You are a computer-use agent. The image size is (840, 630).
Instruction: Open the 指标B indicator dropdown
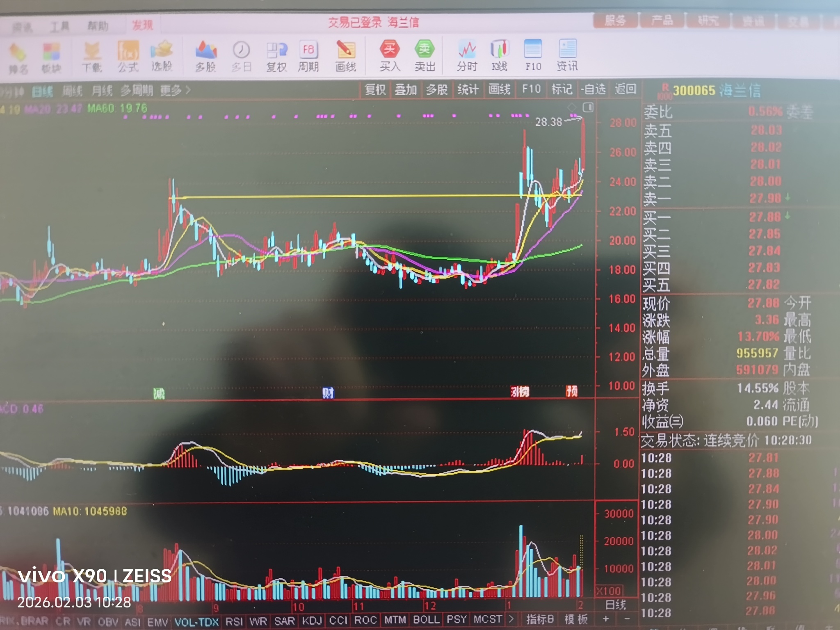point(540,619)
